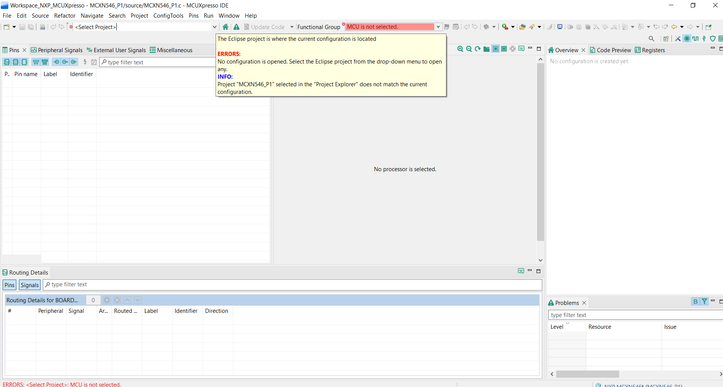Open the Clocks tool perspective icon

point(695,39)
